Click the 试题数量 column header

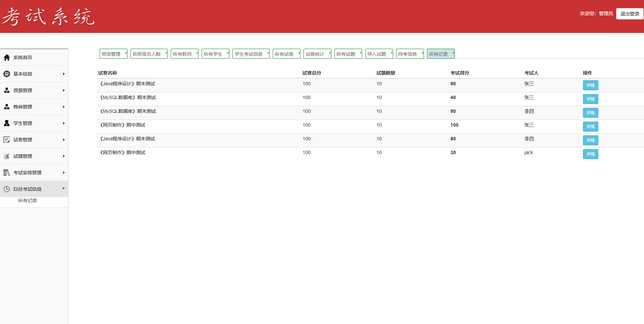click(386, 73)
